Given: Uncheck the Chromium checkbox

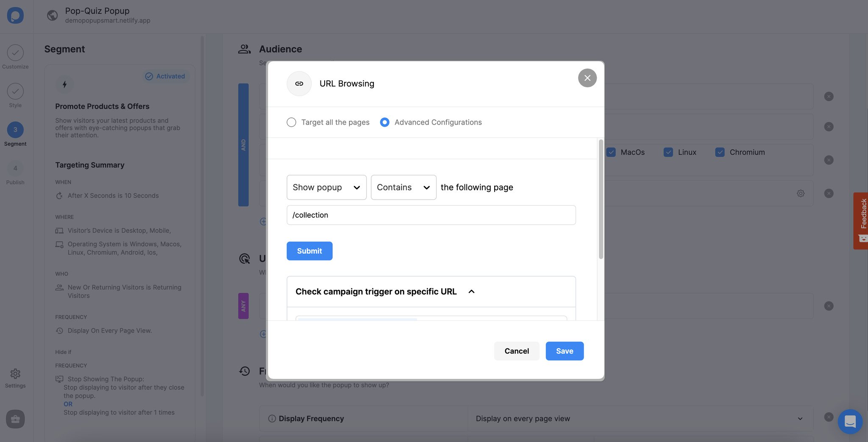Looking at the screenshot, I should pos(720,152).
